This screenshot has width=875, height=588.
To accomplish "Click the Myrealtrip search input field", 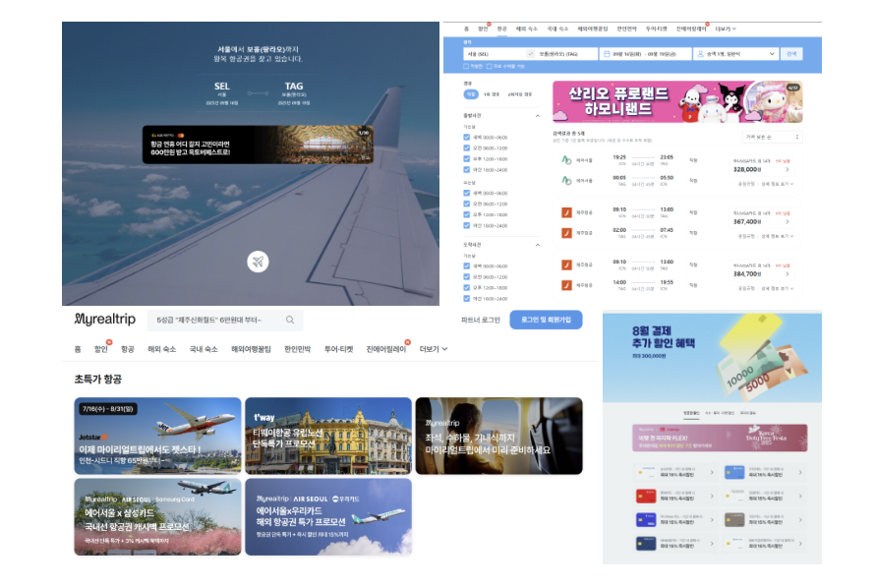I will 225,321.
